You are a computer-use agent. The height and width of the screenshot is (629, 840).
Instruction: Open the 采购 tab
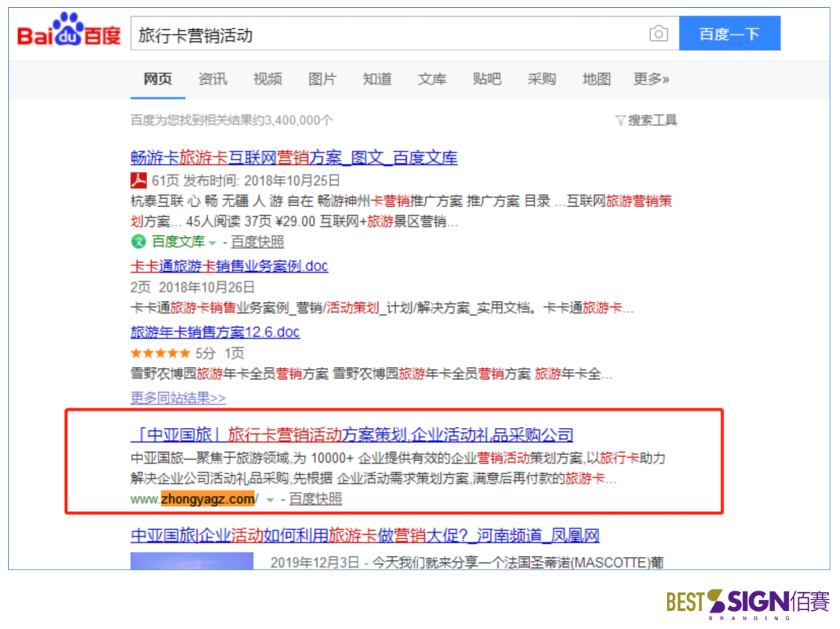point(542,79)
